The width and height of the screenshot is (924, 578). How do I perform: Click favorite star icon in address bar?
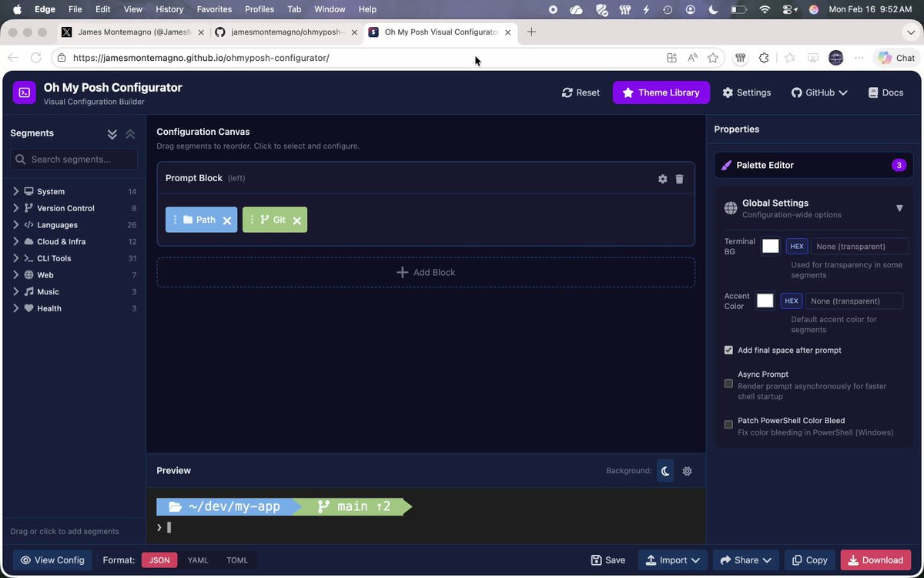tap(713, 58)
